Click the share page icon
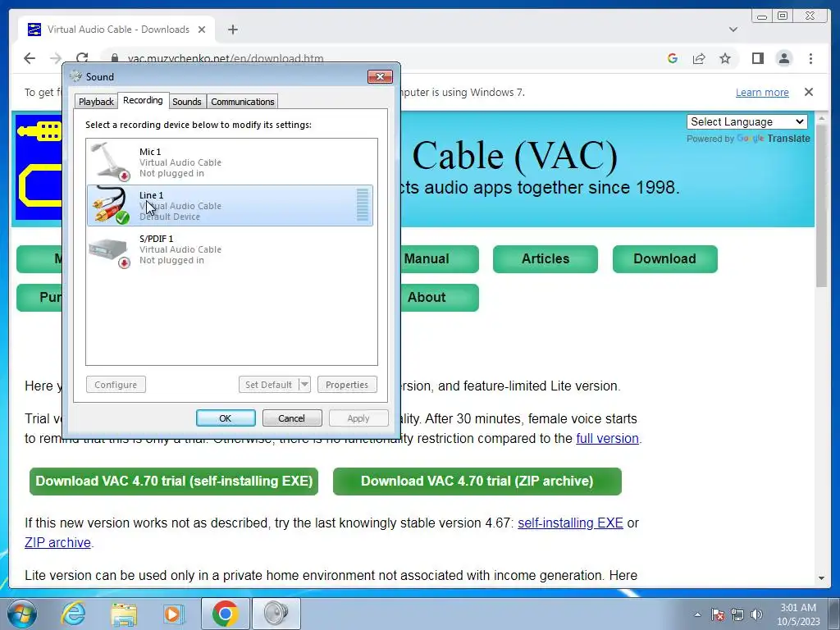Viewport: 840px width, 630px height. point(699,58)
